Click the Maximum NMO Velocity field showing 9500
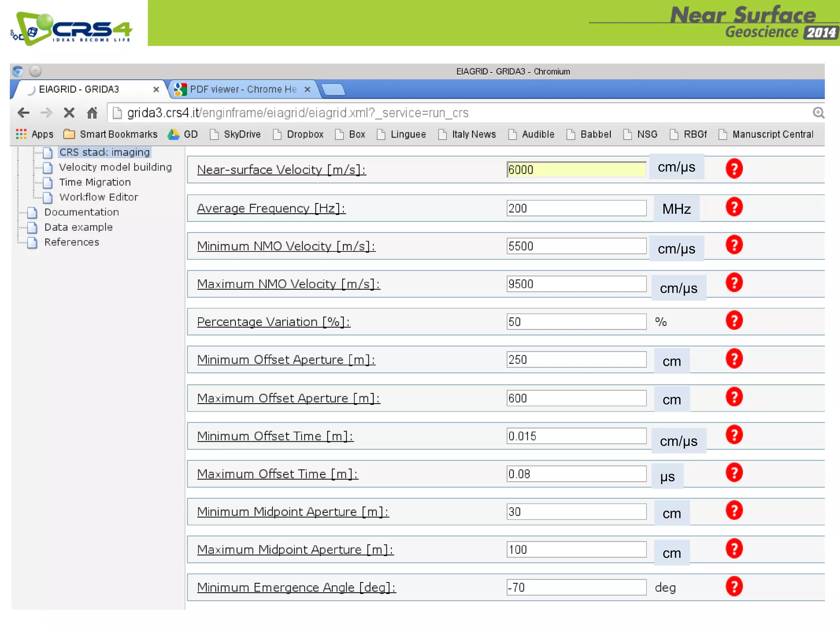840x630 pixels. tap(576, 284)
